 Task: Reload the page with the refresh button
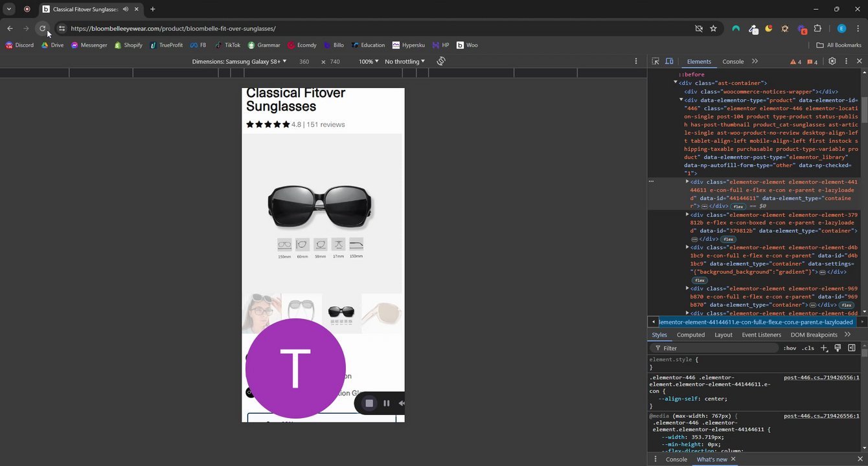[x=43, y=28]
